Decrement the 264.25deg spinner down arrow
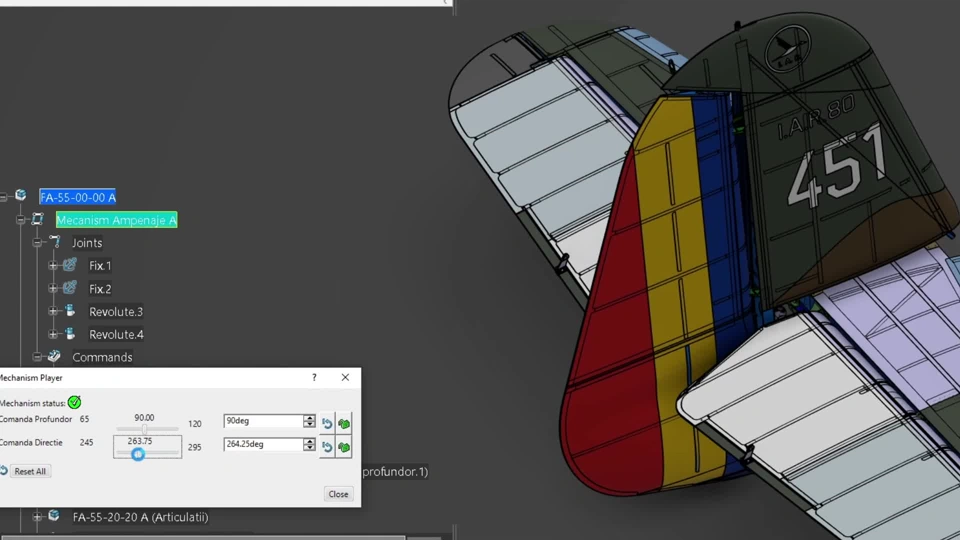 pyautogui.click(x=309, y=448)
